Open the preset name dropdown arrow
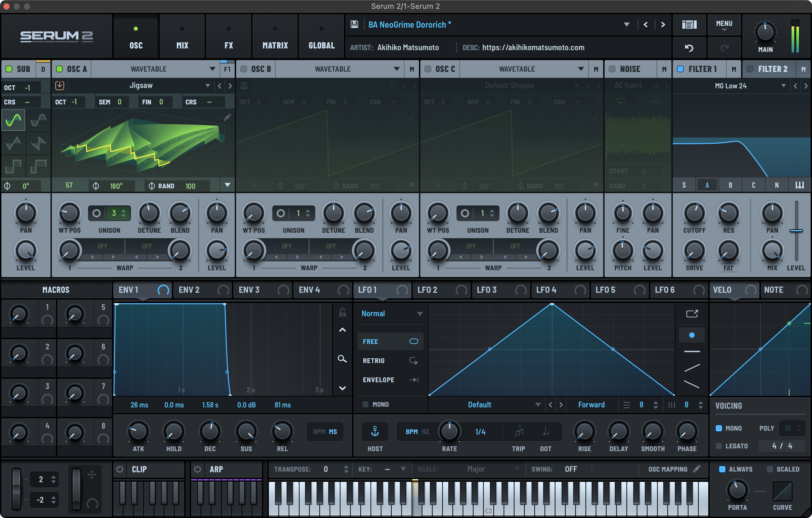Viewport: 812px width, 518px height. 627,25
